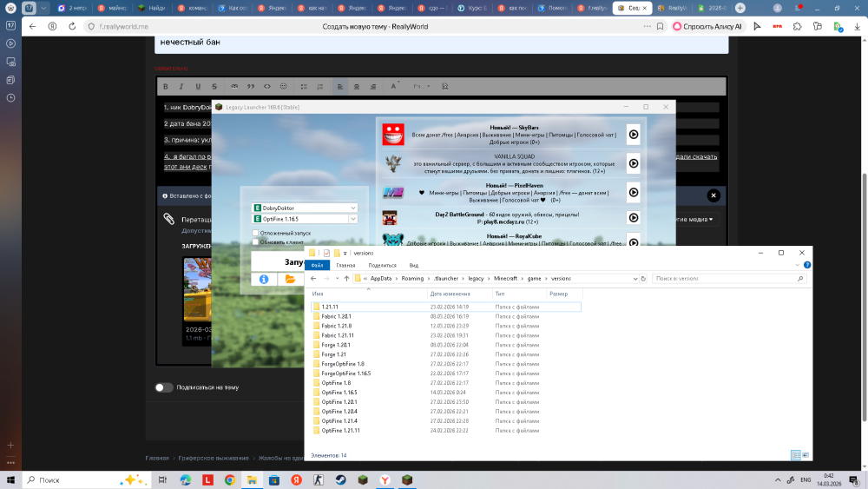Viewport: 868px width, 489px height.
Task: Open the Вид ribbon tab
Action: [413, 265]
